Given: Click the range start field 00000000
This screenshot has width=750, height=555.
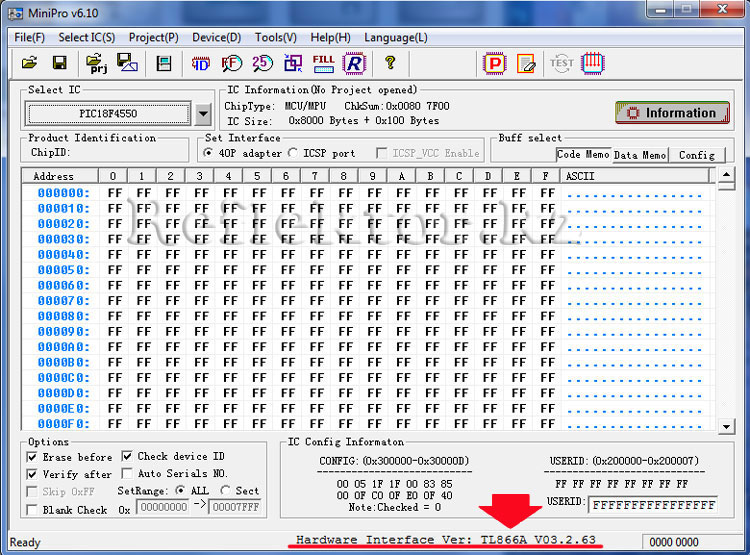Looking at the screenshot, I should 164,507.
